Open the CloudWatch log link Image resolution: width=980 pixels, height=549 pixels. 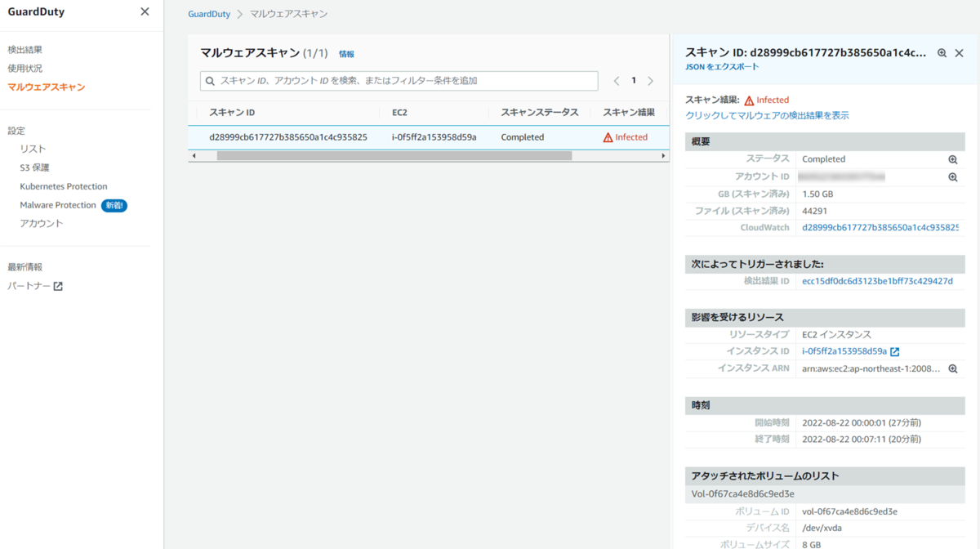click(880, 228)
